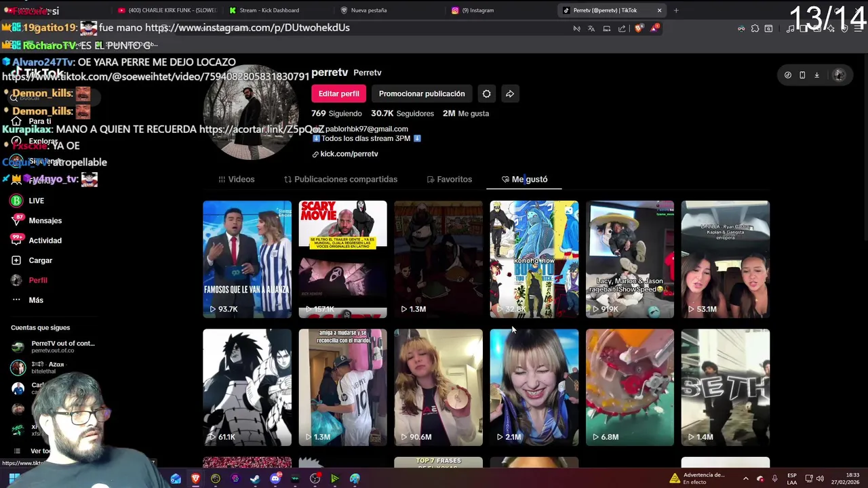Open Scary Movie trailer video thumbnail
Image resolution: width=868 pixels, height=488 pixels.
tap(342, 259)
